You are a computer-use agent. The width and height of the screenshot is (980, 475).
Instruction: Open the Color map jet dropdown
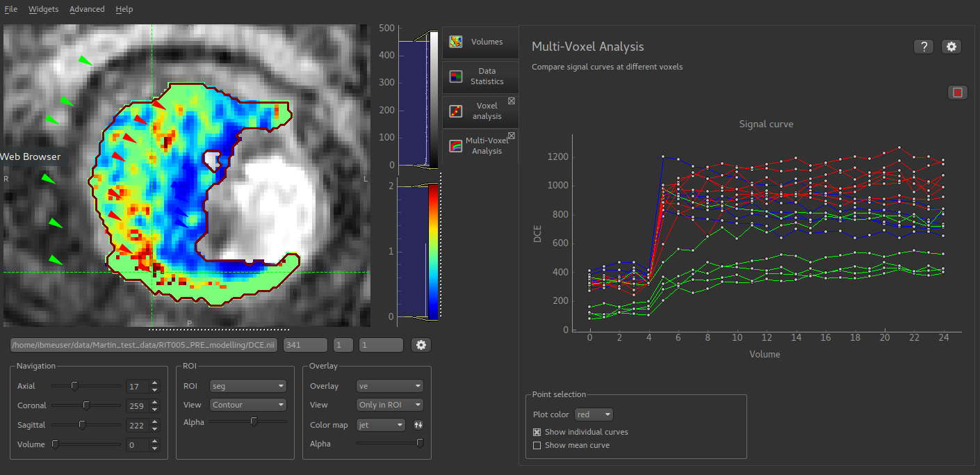(380, 425)
